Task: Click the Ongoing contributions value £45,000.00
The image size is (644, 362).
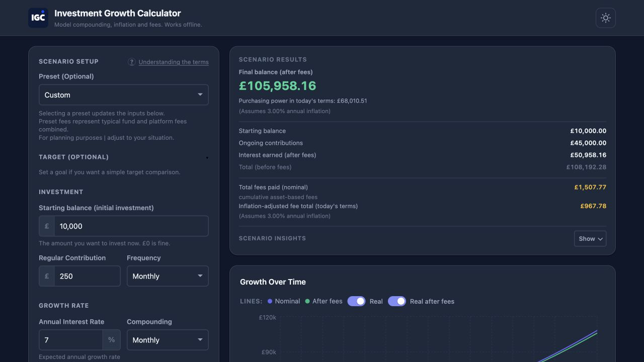Action: [x=588, y=143]
